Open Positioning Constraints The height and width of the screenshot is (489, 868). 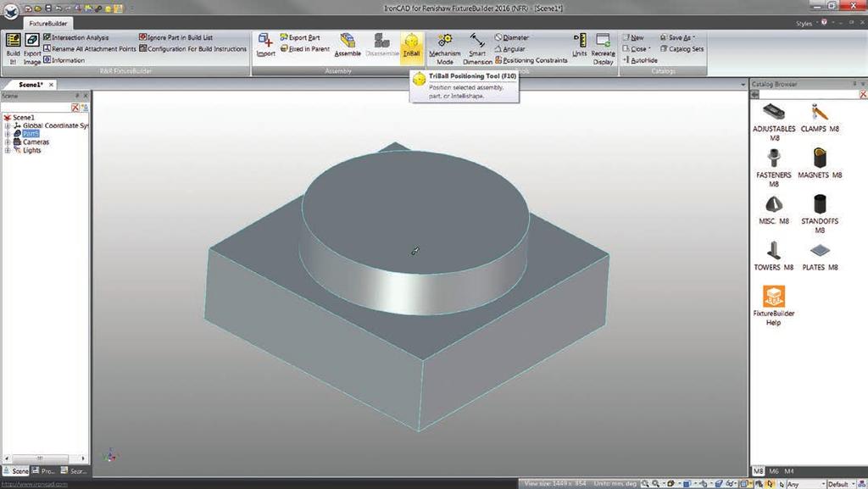point(531,60)
